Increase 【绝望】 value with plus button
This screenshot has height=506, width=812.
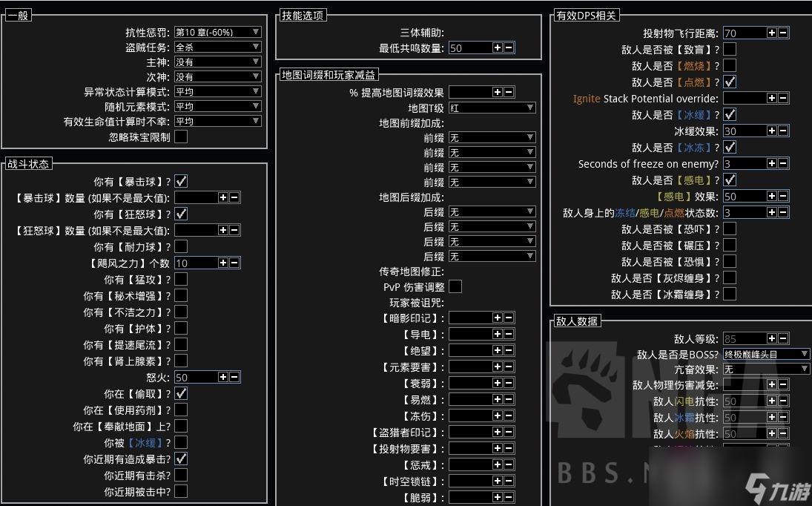[497, 350]
